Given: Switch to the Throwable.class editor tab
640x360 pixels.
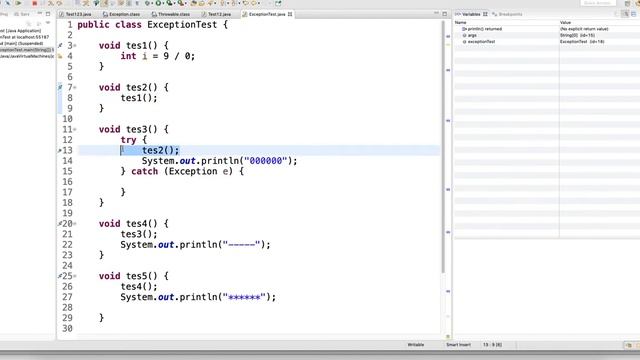Looking at the screenshot, I should coord(171,14).
